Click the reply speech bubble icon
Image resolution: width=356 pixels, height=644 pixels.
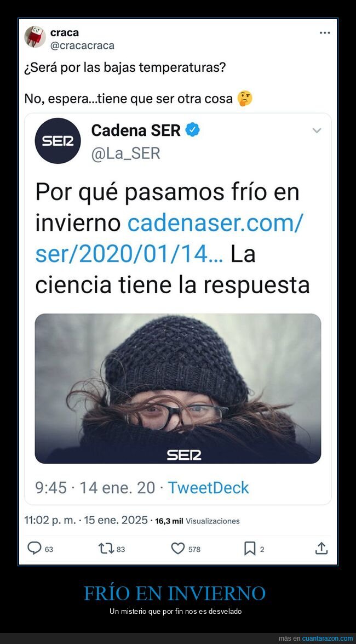(x=34, y=548)
